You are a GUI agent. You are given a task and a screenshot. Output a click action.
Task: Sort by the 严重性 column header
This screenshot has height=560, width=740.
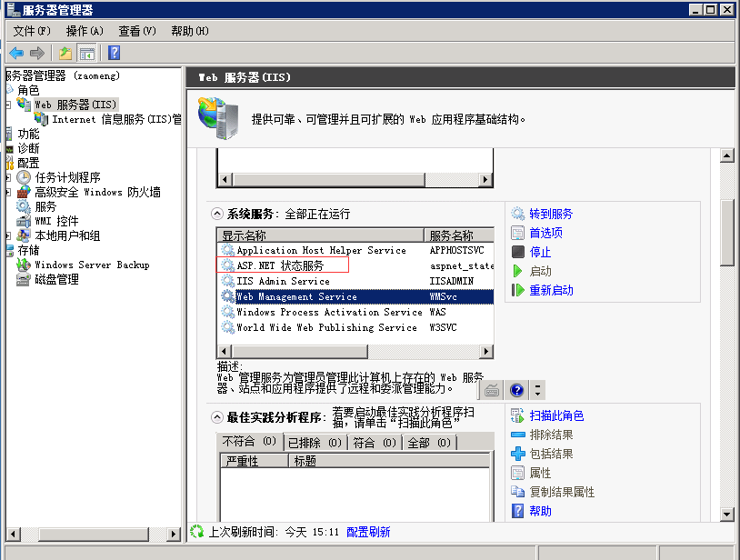(255, 461)
